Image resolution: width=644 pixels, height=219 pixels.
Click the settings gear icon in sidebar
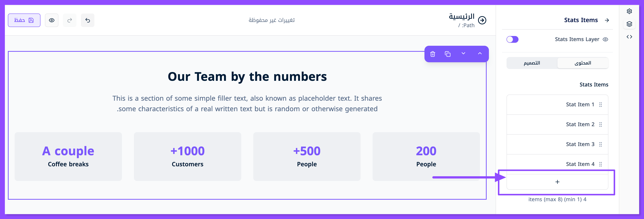(629, 11)
